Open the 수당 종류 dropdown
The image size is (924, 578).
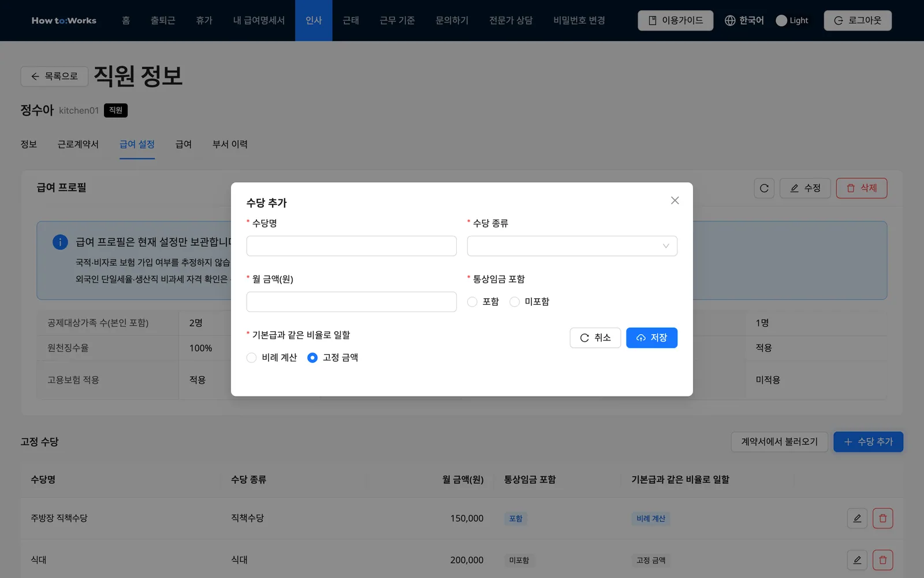coord(572,246)
